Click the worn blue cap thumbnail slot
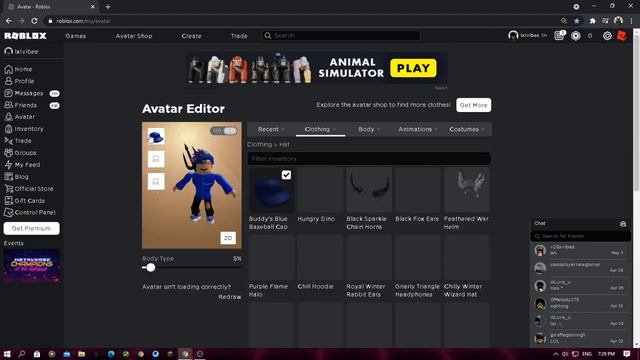Viewport: 640px width, 360px height. 156,136
